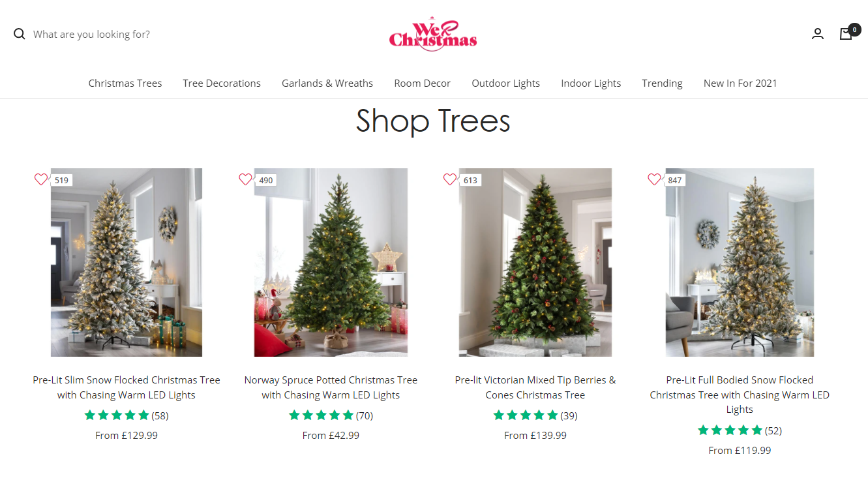Open the Tree Decorations menu
This screenshot has height=480, width=868.
222,83
